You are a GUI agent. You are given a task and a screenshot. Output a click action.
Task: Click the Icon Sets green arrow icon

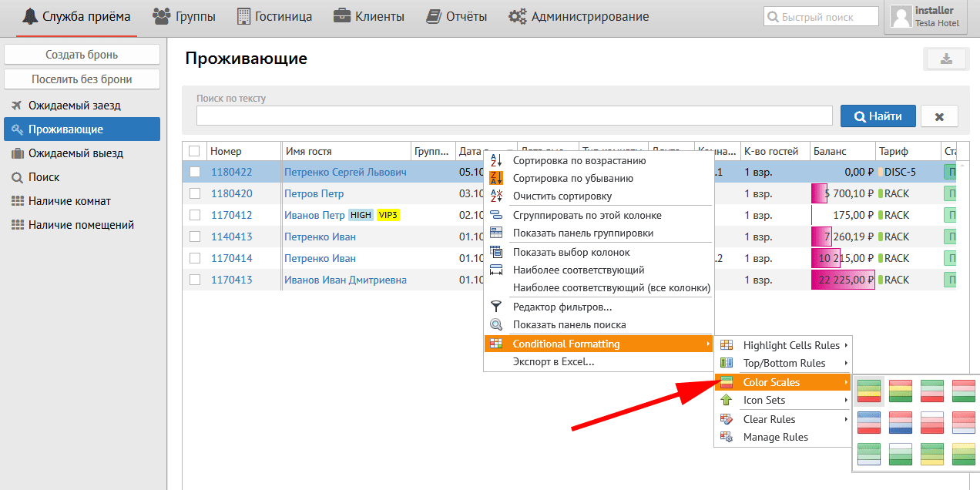pos(726,400)
